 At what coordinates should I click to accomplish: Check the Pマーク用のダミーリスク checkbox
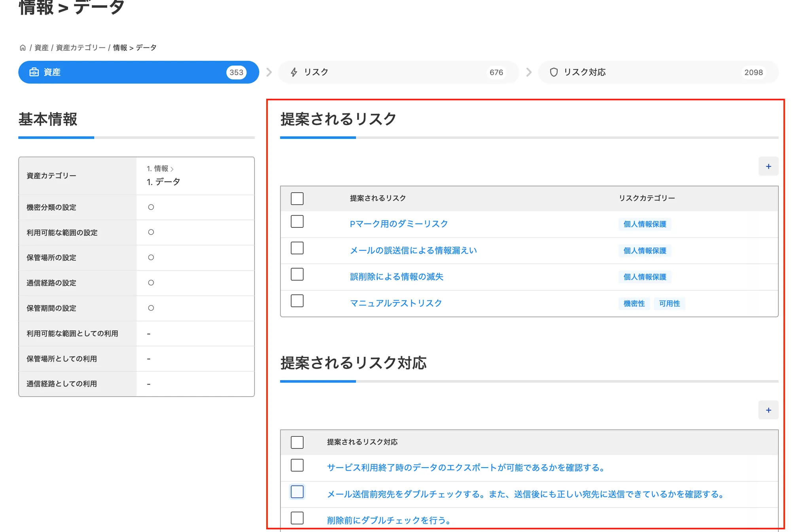297,222
